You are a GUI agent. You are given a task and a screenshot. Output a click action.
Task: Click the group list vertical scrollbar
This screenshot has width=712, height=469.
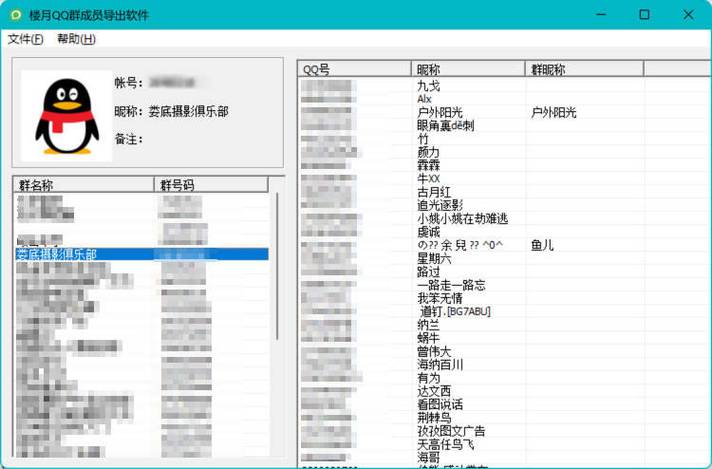click(x=277, y=266)
